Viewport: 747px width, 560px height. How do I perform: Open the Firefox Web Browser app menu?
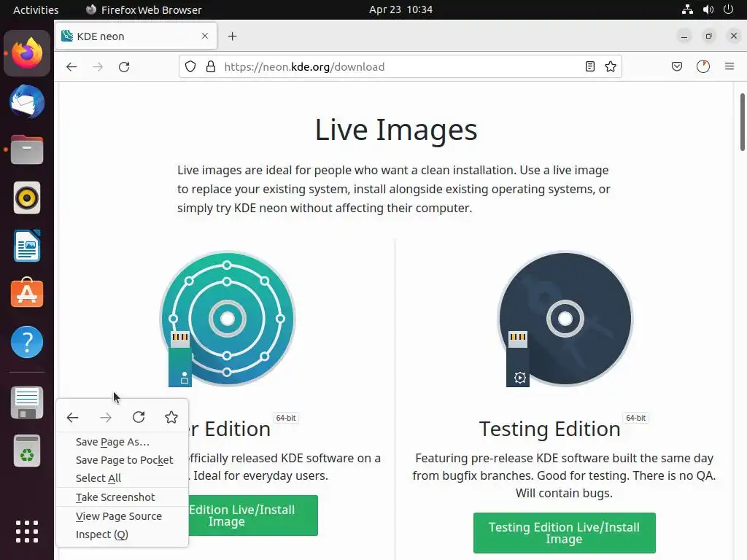[x=144, y=9]
